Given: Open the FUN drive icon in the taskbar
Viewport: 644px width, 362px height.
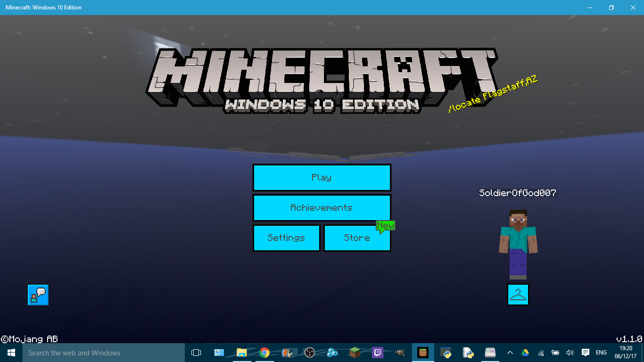Looking at the screenshot, I should click(491, 353).
